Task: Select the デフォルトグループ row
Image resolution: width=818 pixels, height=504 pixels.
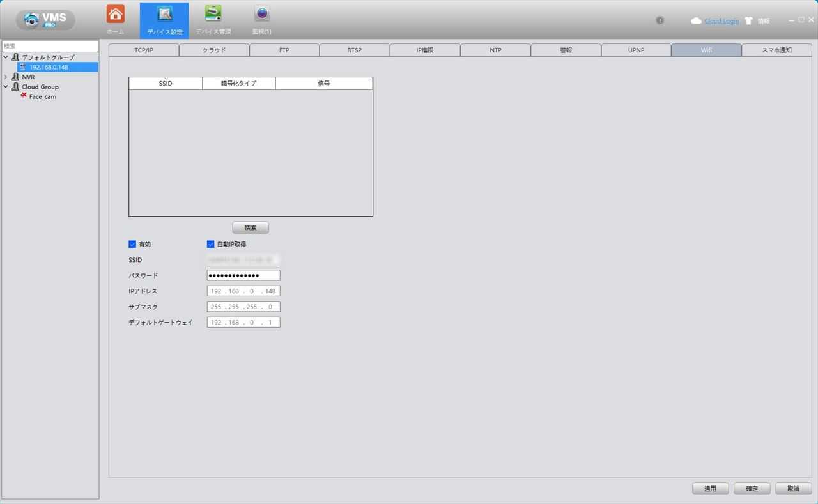Action: [49, 57]
